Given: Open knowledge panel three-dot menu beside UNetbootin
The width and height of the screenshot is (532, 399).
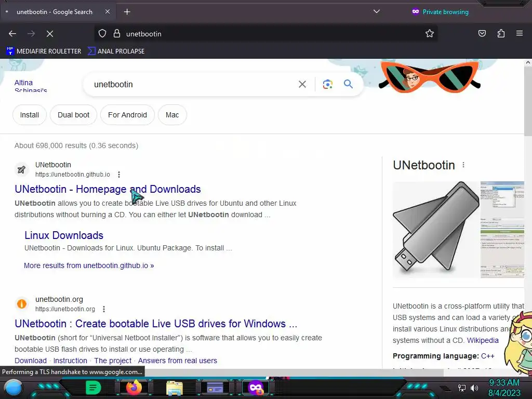Looking at the screenshot, I should click(463, 165).
